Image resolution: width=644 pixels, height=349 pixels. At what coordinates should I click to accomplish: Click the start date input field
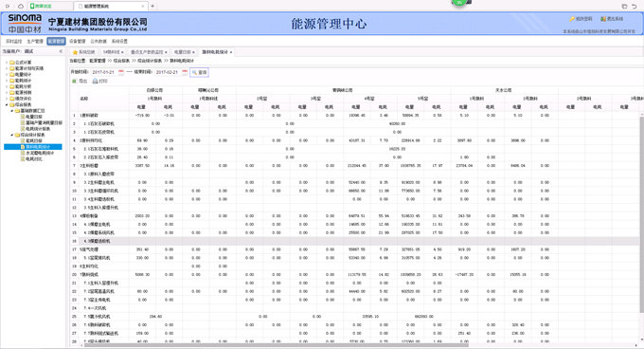pos(104,72)
